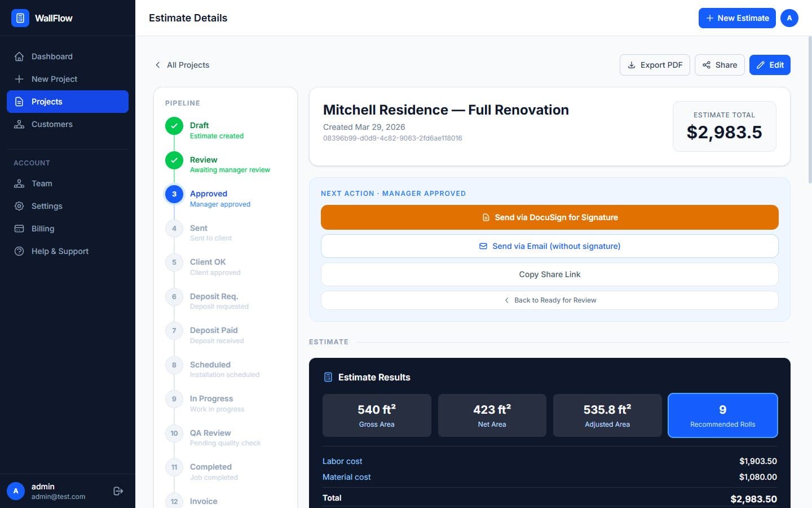Click Export PDF button
The image size is (812, 508).
point(655,65)
